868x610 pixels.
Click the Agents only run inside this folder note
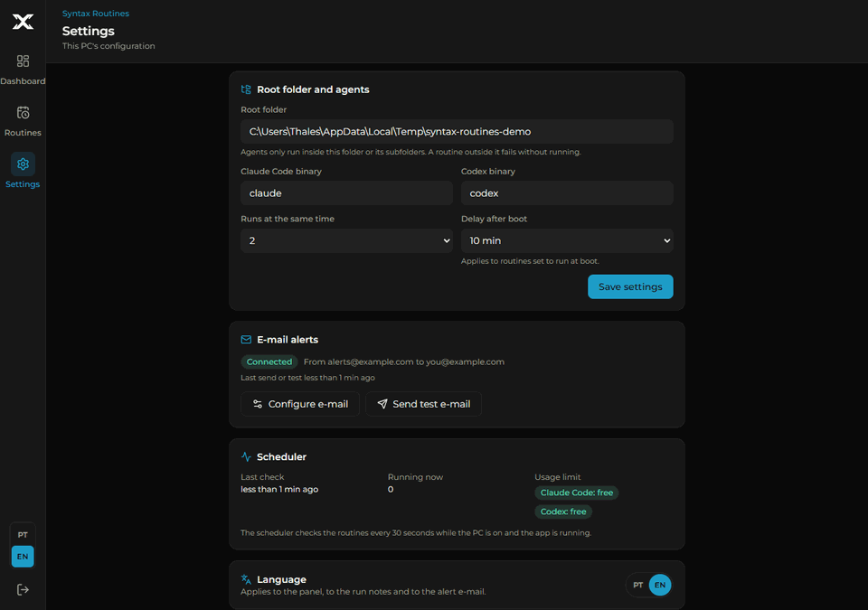point(410,152)
